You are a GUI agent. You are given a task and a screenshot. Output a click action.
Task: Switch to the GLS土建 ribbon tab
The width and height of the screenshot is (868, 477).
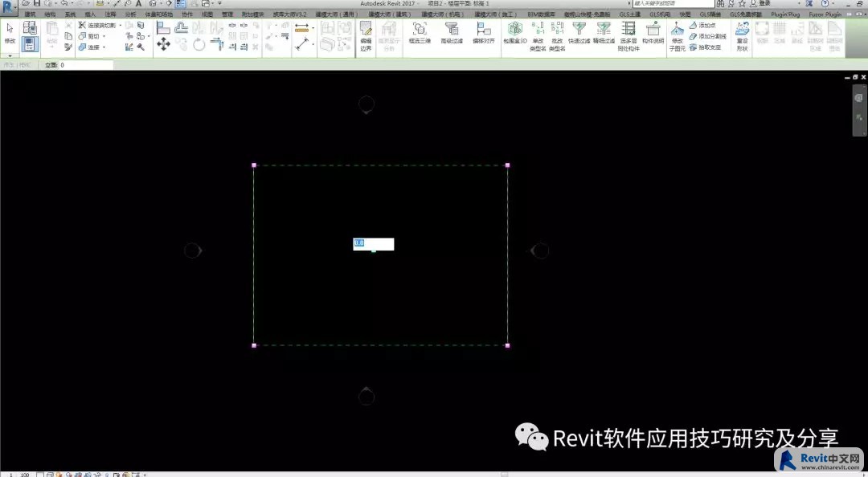point(629,14)
